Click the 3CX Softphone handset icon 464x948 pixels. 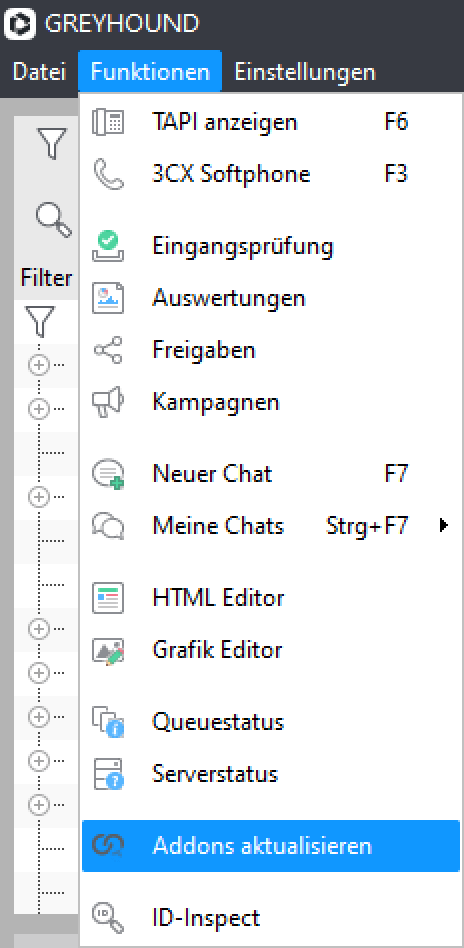[x=108, y=175]
